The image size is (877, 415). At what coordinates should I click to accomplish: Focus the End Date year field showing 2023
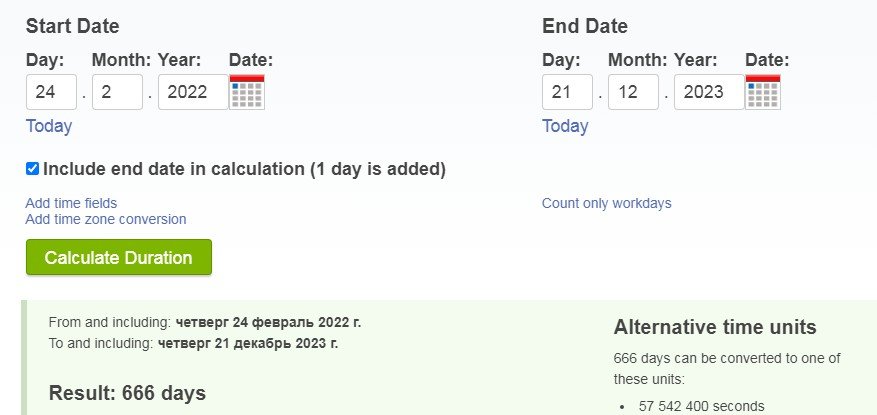pos(709,92)
